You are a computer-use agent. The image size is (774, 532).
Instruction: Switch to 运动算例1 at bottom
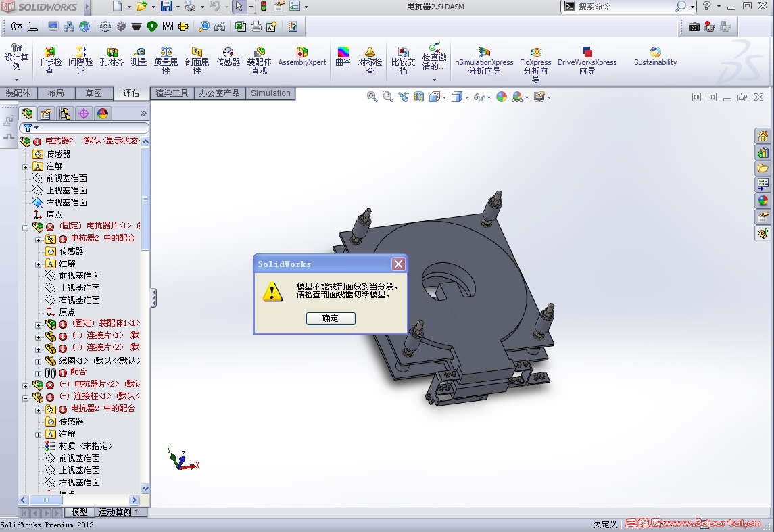point(119,512)
